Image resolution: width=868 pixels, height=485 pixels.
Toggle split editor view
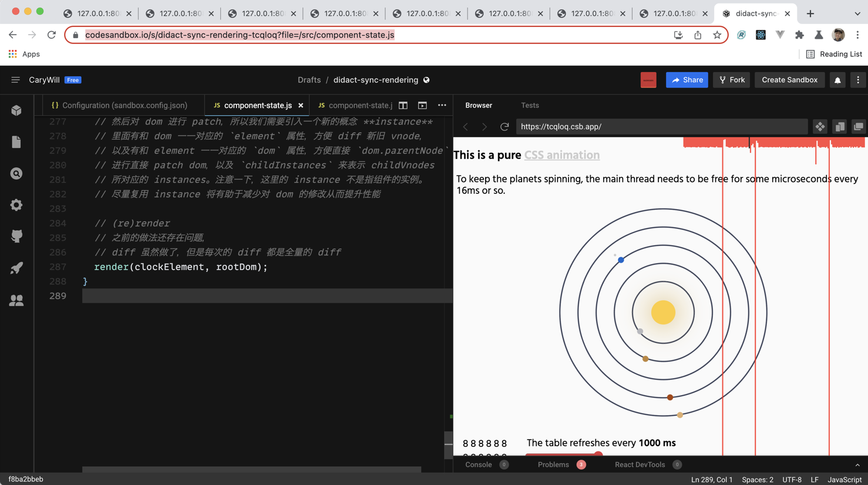(x=403, y=105)
